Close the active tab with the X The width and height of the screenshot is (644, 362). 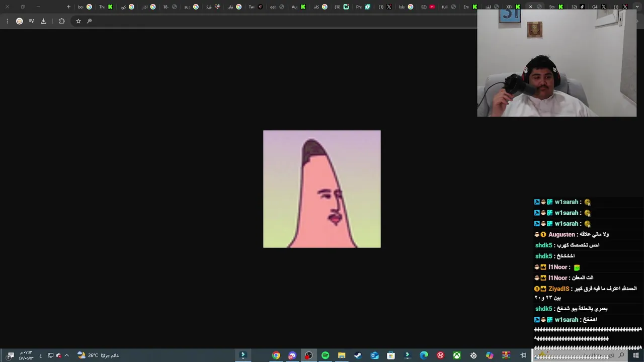[x=530, y=7]
